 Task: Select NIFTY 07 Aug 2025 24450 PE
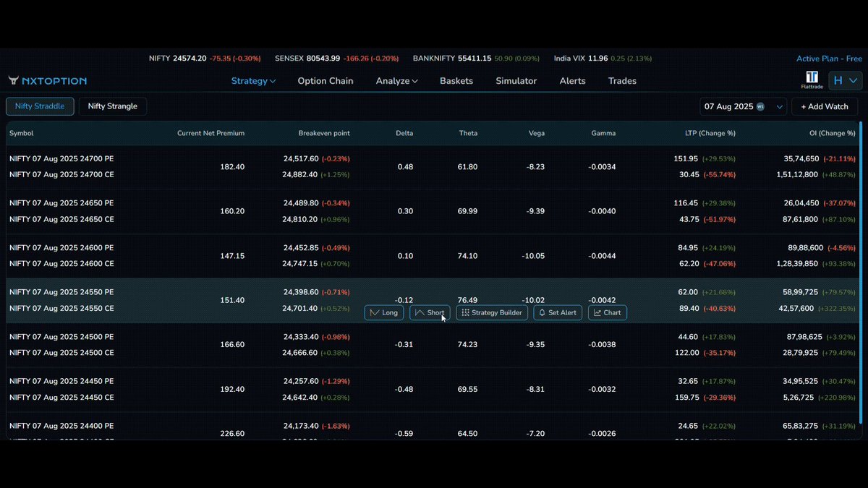pyautogui.click(x=61, y=381)
